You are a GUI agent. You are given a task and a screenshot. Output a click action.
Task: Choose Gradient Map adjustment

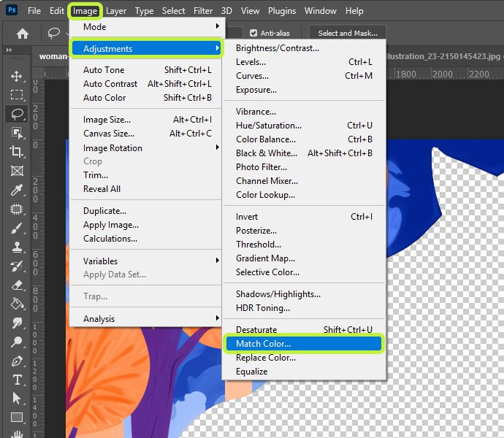pos(304,258)
